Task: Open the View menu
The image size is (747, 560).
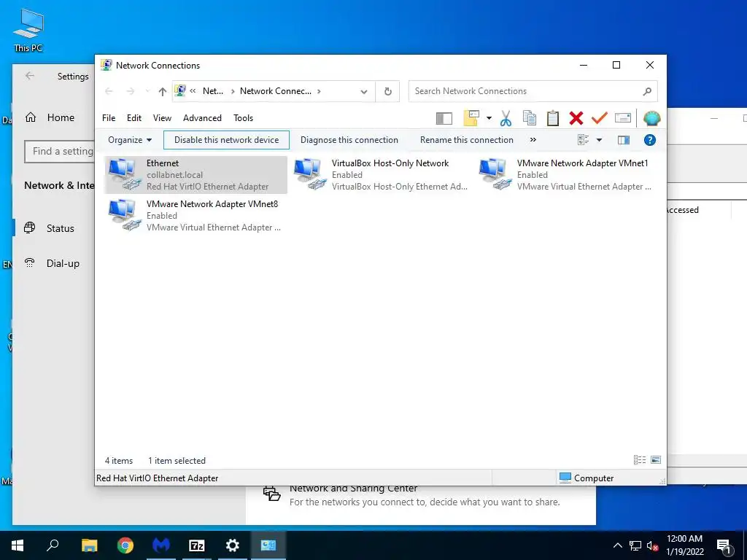Action: [x=162, y=118]
